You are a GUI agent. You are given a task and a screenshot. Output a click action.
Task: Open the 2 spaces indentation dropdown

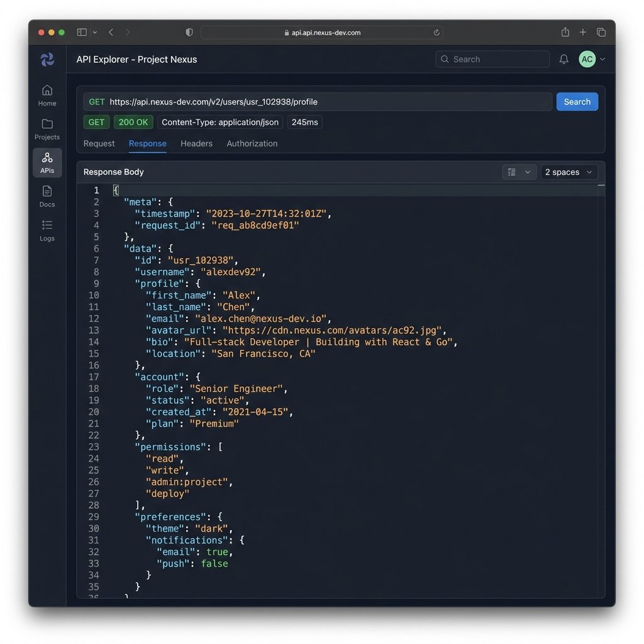click(x=569, y=172)
